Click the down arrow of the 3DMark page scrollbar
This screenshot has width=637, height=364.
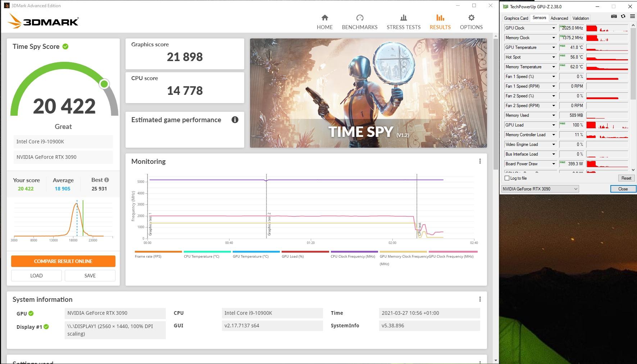[496, 360]
